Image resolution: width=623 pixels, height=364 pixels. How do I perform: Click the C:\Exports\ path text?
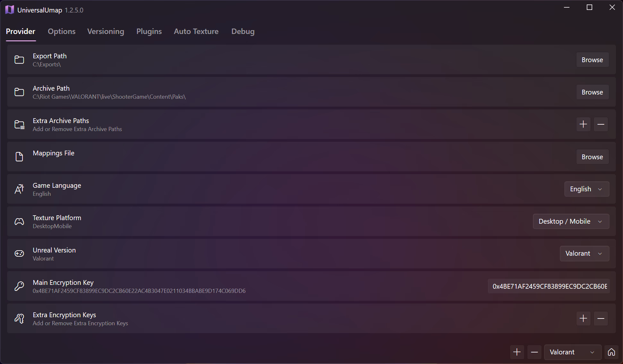coord(47,64)
